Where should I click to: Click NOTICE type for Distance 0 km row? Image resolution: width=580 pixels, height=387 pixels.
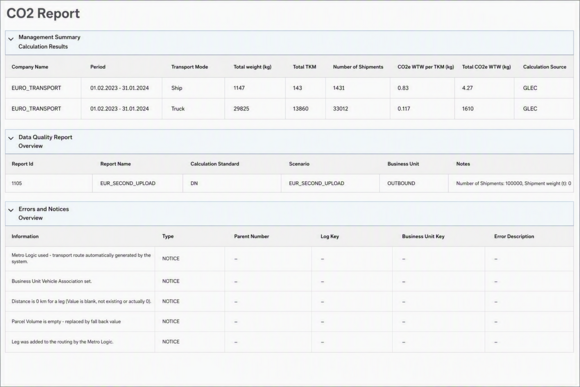coord(171,302)
